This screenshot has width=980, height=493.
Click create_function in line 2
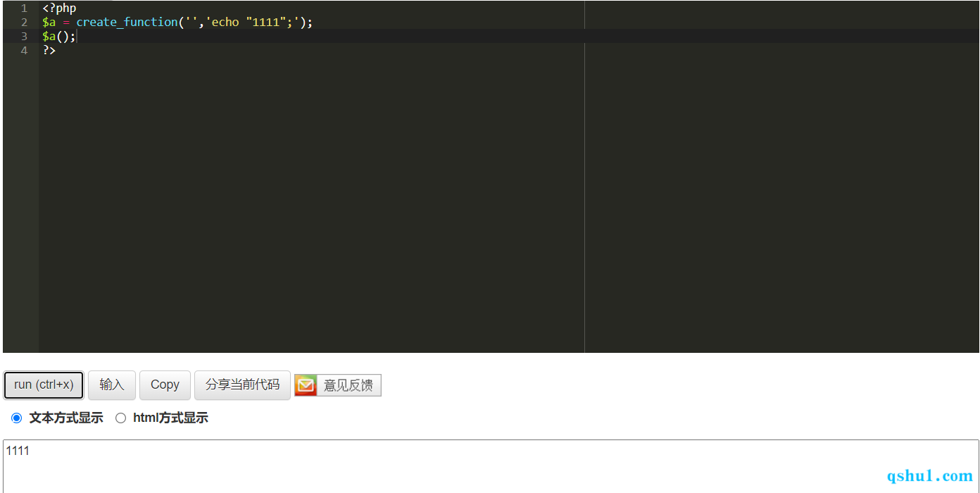pos(127,22)
